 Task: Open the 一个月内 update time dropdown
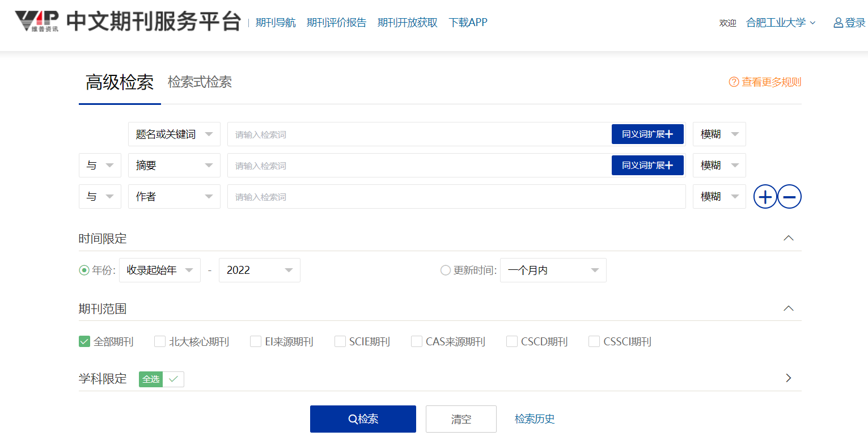point(553,270)
